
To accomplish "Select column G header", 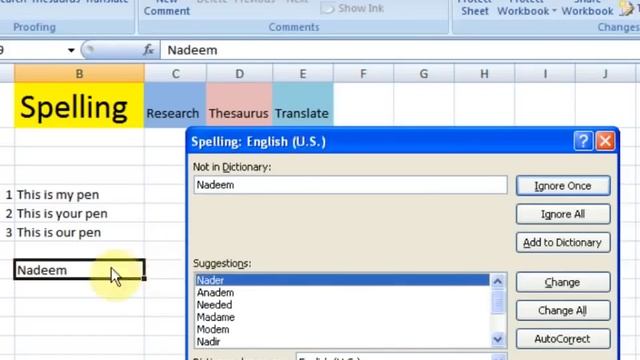I will coord(424,73).
